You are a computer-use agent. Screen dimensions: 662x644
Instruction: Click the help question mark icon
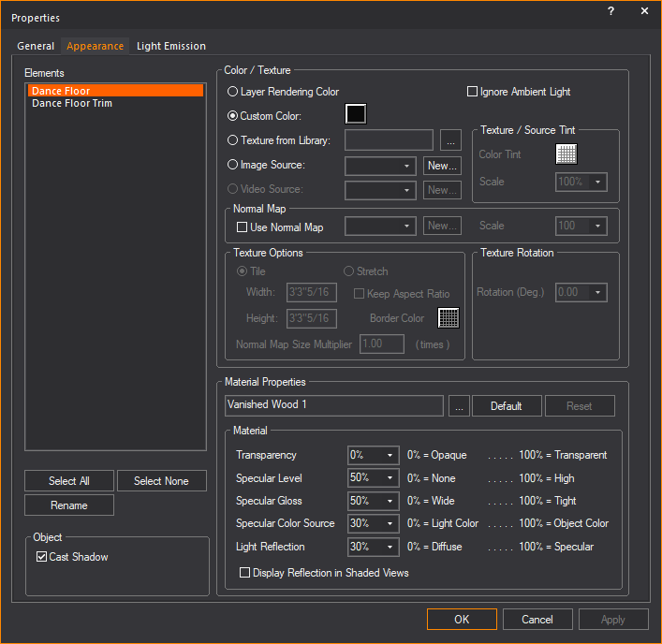[x=611, y=11]
